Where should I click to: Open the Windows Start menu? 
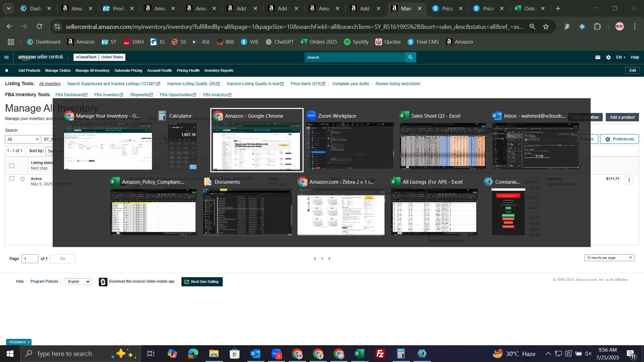(x=10, y=354)
